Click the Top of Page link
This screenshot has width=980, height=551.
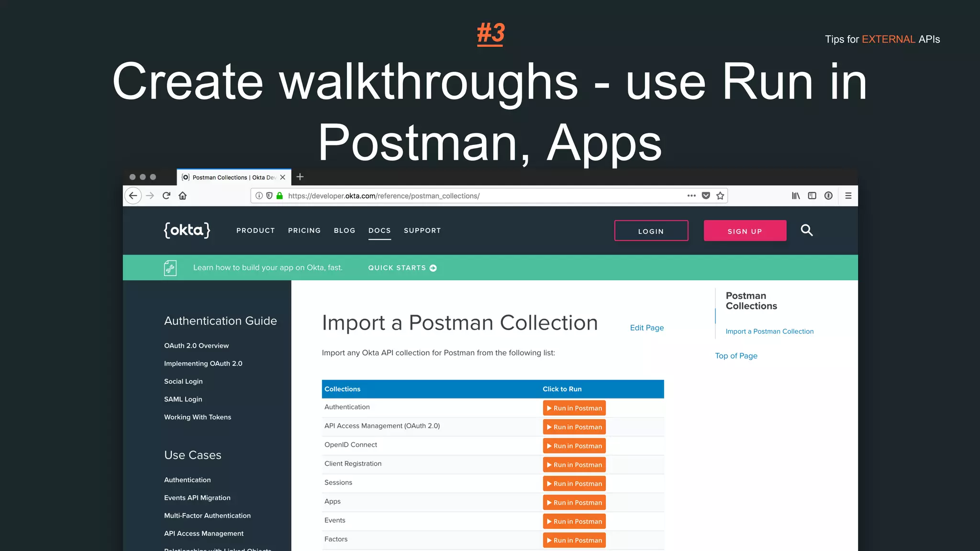[x=736, y=356]
